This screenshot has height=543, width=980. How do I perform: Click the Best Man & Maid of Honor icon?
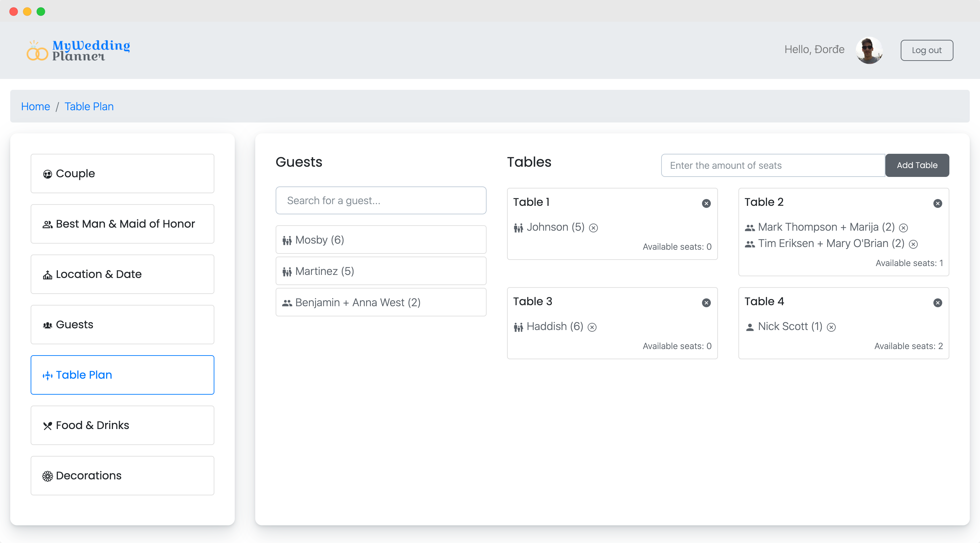coord(47,223)
